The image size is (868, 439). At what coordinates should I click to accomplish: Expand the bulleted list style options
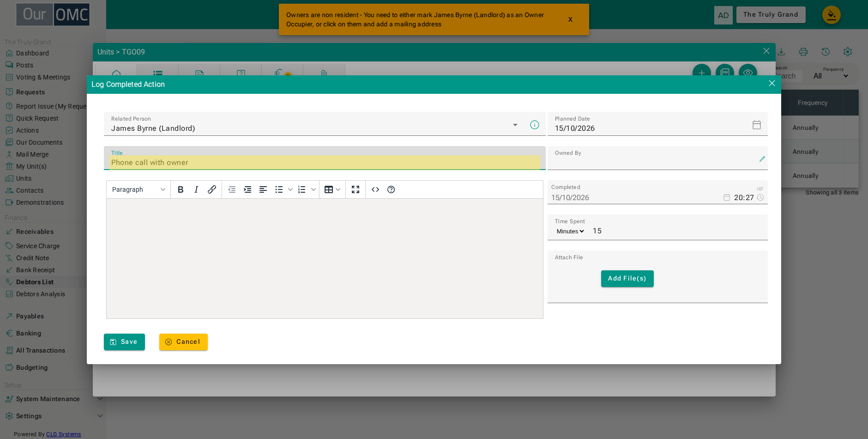290,189
